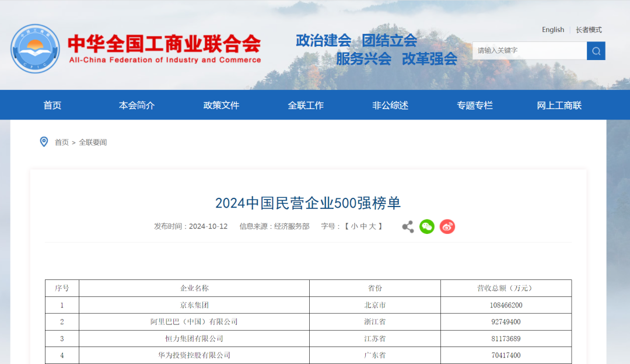
Task: Click the revenue value 108466200
Action: pos(506,305)
